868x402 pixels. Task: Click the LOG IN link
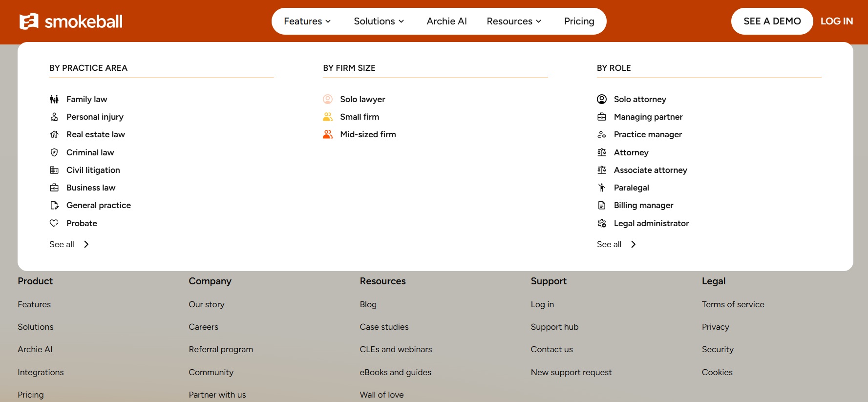(x=837, y=21)
